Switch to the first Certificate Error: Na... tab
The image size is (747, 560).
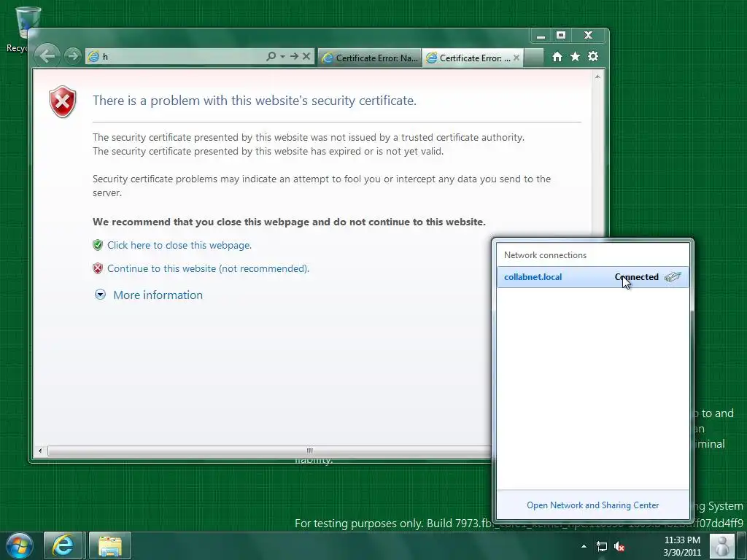(370, 58)
